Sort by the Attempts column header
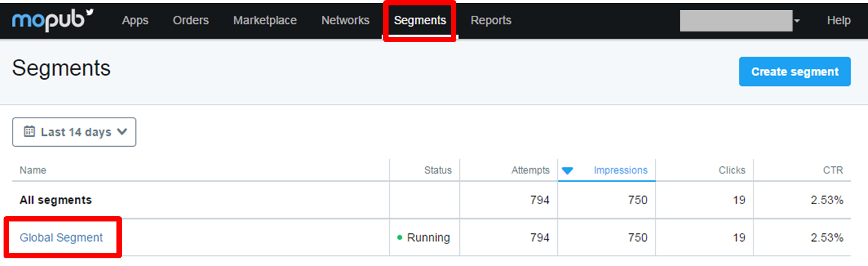Screen dimensions: 868x266 pos(531,170)
